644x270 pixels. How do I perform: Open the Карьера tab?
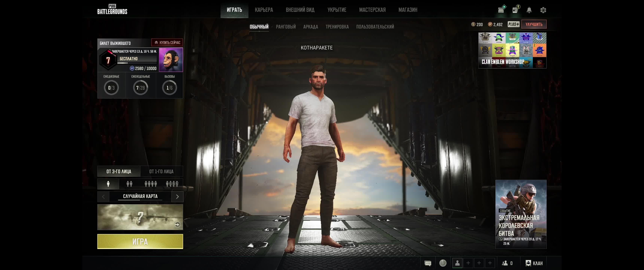coord(264,10)
